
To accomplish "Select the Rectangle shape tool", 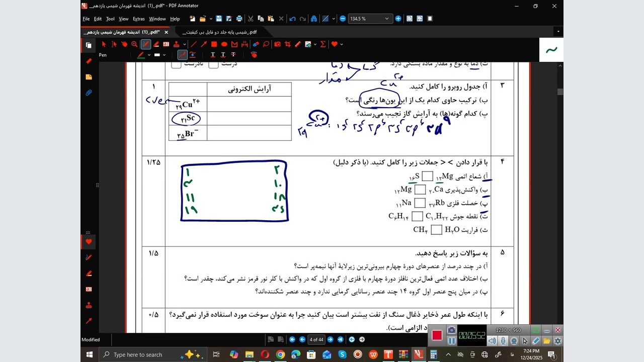I will point(214,44).
